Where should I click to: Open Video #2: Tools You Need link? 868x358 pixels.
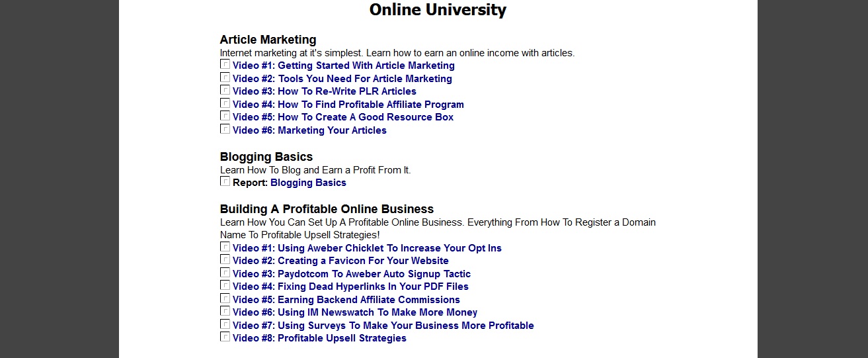tap(342, 79)
